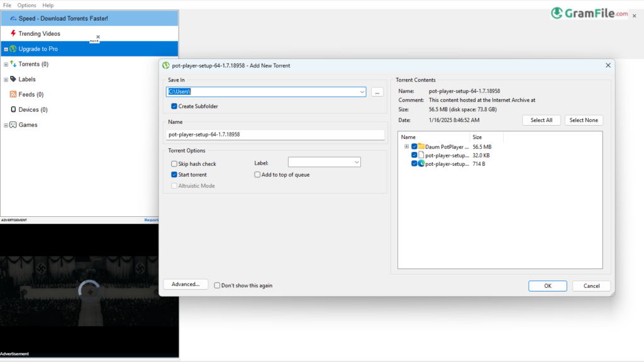Viewport: 644px width, 362px height.
Task: Check Don't show this again
Action: pos(217,285)
